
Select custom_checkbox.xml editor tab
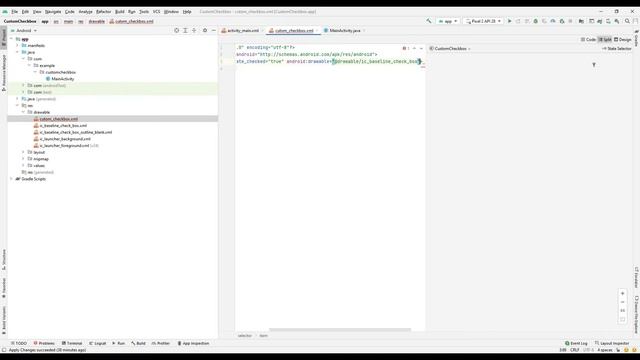click(x=293, y=31)
